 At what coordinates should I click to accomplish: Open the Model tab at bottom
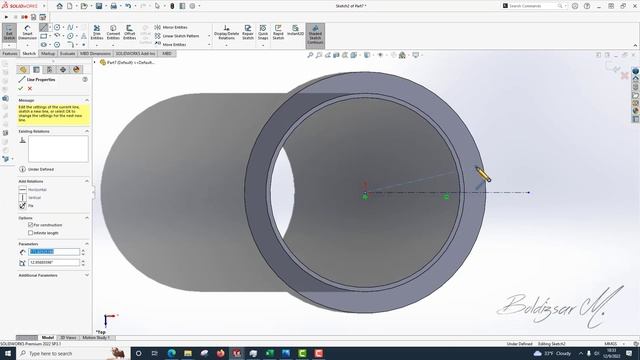tap(47, 338)
